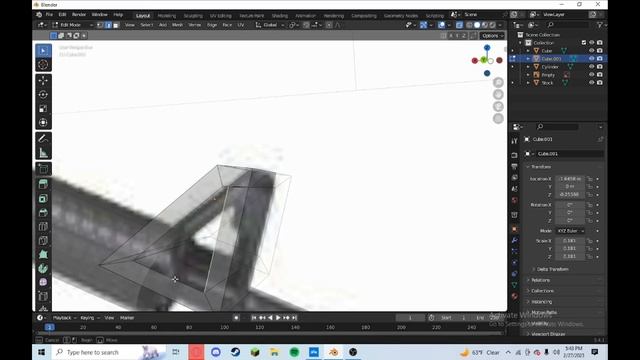
Task: Switch to the Modeling workspace tab
Action: (167, 16)
